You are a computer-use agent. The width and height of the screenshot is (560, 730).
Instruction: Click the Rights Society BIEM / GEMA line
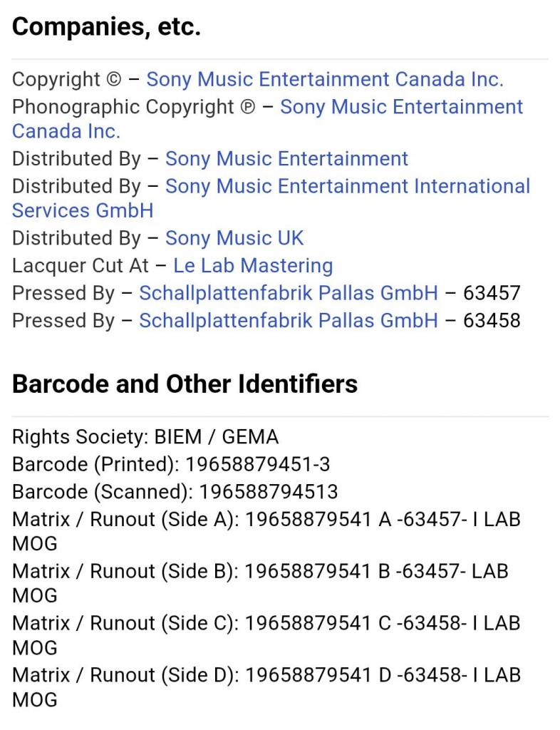tap(145, 436)
